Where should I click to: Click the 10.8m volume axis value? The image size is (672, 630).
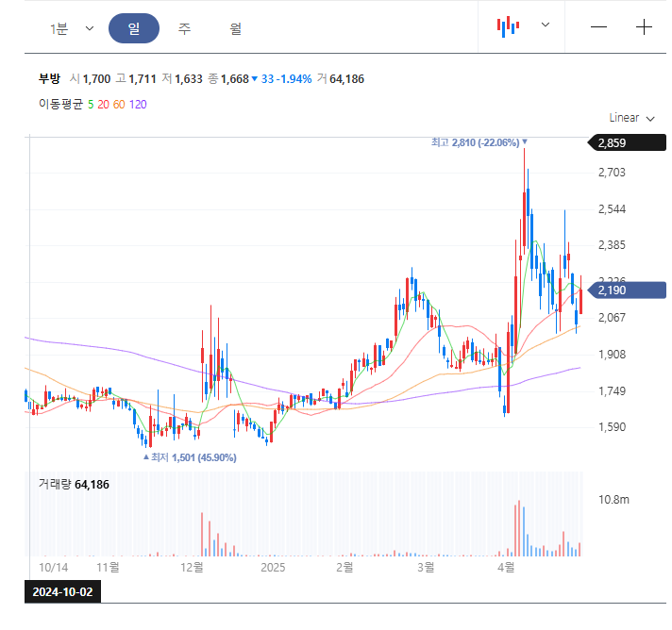coord(613,500)
